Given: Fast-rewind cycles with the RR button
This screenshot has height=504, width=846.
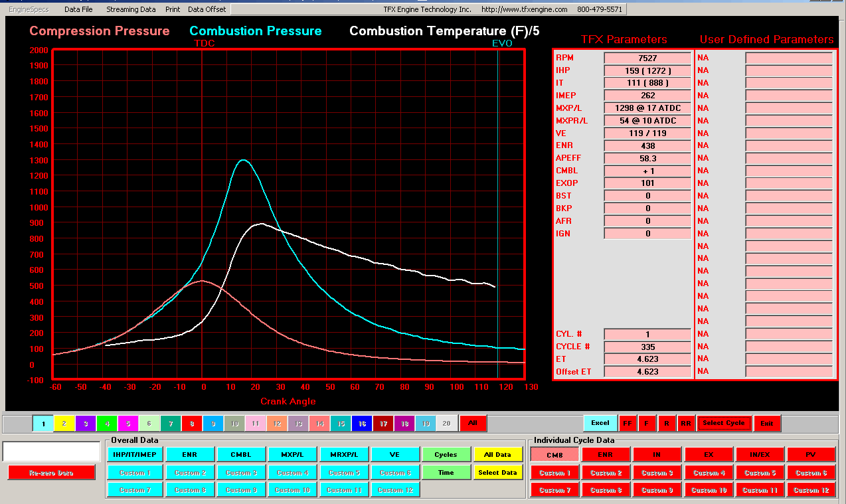Looking at the screenshot, I should coord(685,423).
